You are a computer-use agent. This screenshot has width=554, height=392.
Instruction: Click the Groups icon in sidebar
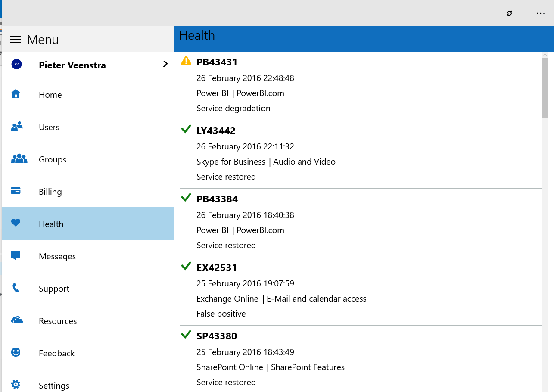(19, 159)
